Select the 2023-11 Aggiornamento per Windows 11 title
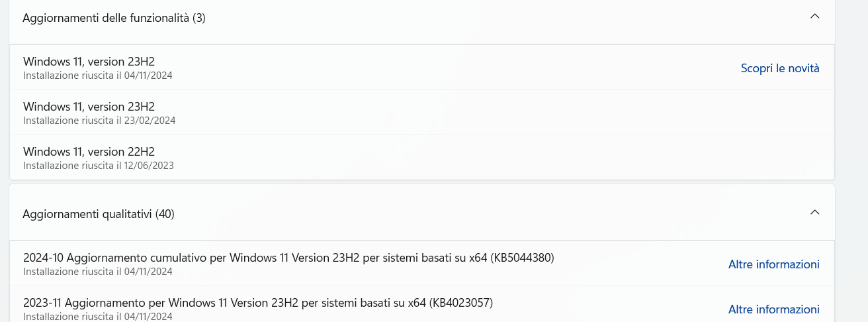 click(258, 303)
